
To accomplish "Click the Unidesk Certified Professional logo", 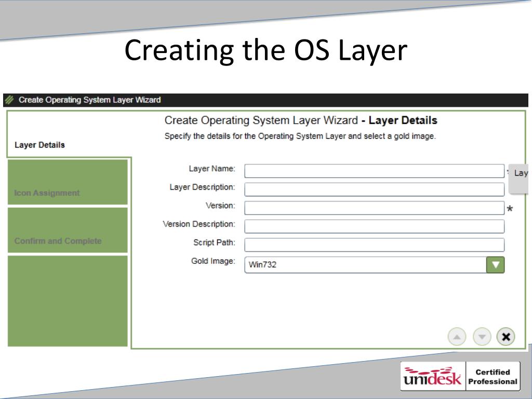I will [460, 376].
